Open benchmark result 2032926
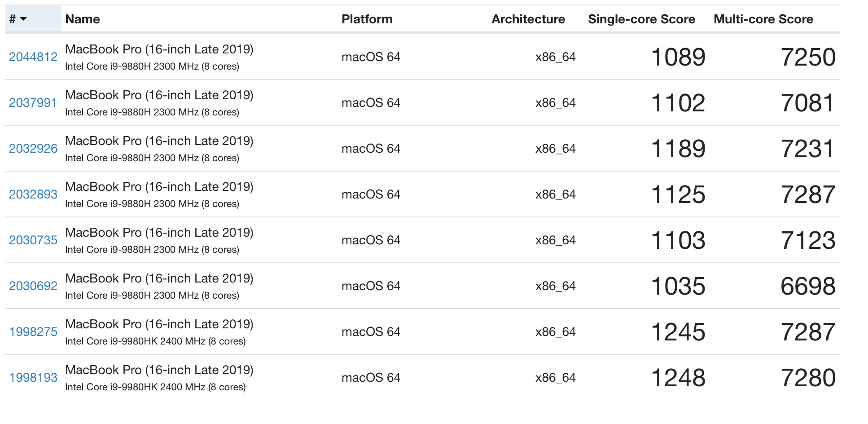868x424 pixels. (33, 149)
